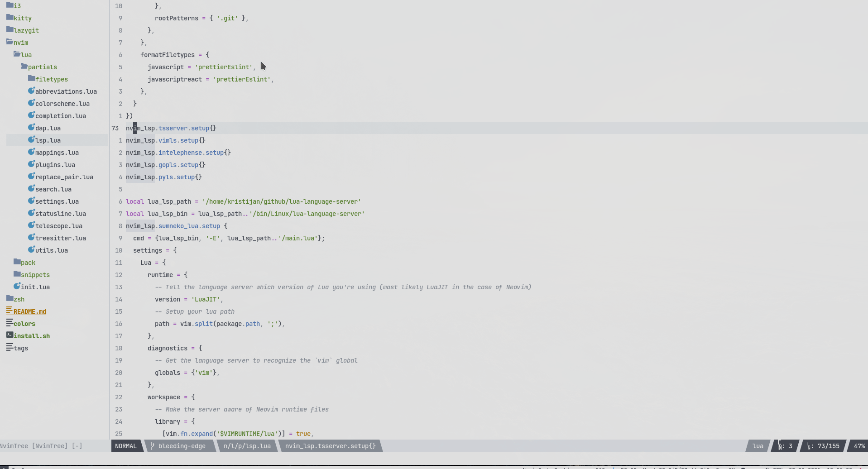
Task: Click the lua icon next to telescope.lua
Action: click(31, 225)
